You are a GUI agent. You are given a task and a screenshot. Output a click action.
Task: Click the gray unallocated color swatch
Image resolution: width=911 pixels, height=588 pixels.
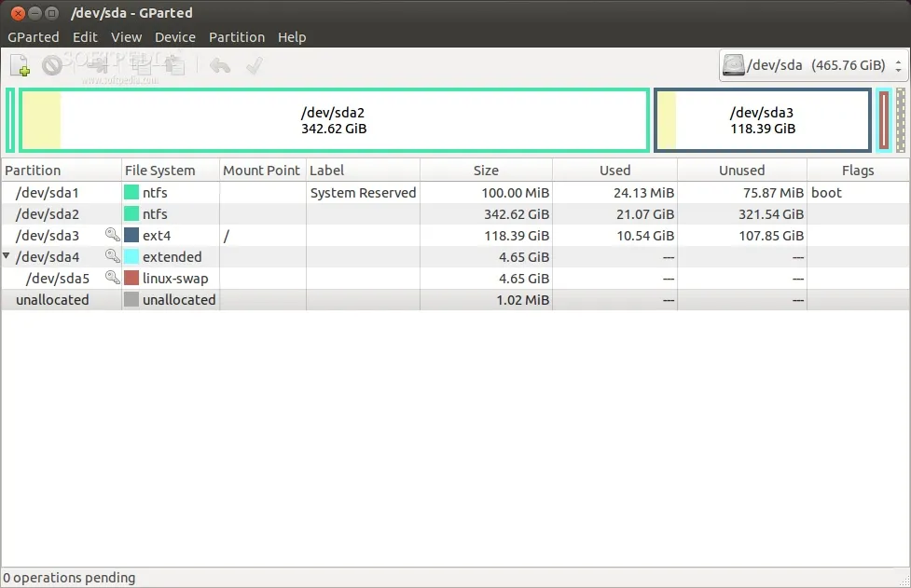pyautogui.click(x=131, y=300)
